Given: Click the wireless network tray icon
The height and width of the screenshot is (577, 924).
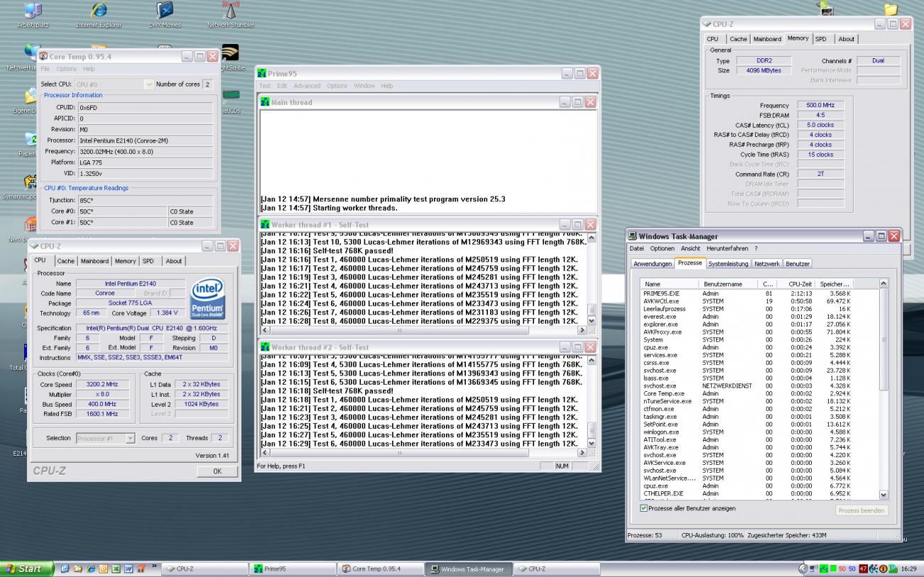Looking at the screenshot, I should [x=814, y=568].
